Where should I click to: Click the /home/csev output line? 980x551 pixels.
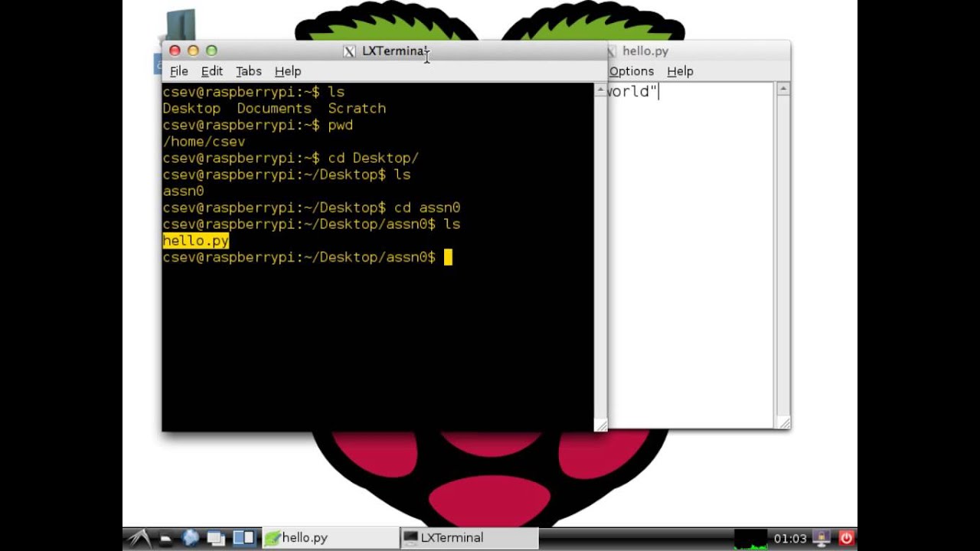click(x=204, y=142)
